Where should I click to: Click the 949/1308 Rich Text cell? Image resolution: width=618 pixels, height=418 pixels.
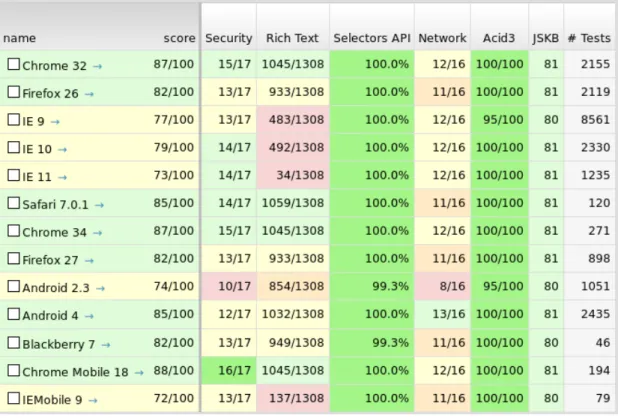click(x=293, y=342)
